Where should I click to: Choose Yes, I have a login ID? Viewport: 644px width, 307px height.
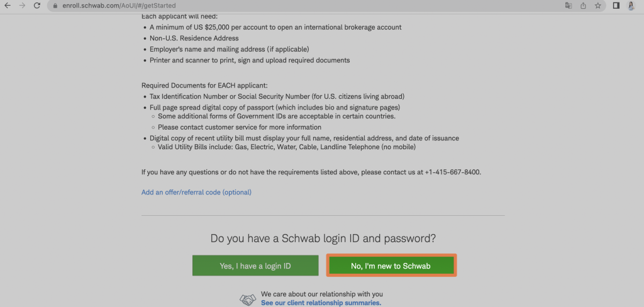(255, 266)
